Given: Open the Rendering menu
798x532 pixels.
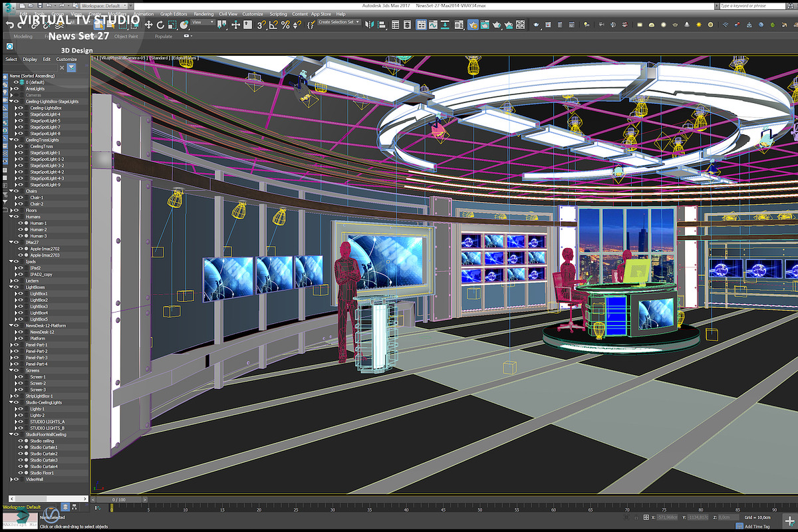Looking at the screenshot, I should click(x=203, y=14).
